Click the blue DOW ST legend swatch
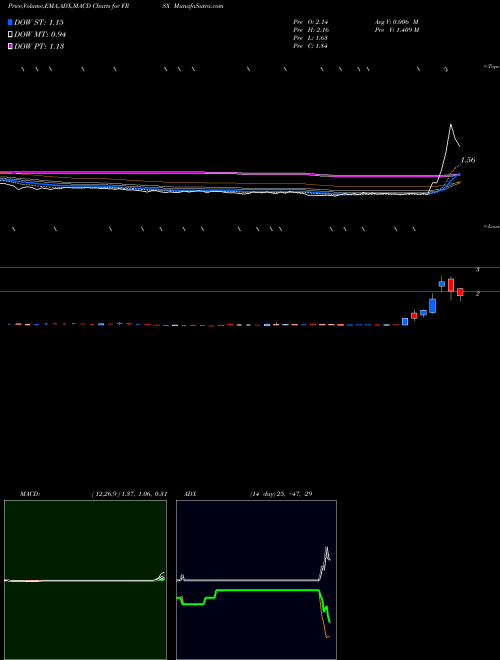500x660 pixels. [10, 22]
